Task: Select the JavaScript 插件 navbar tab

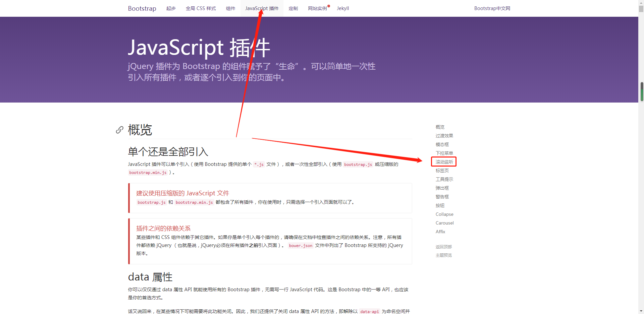Action: (262, 8)
